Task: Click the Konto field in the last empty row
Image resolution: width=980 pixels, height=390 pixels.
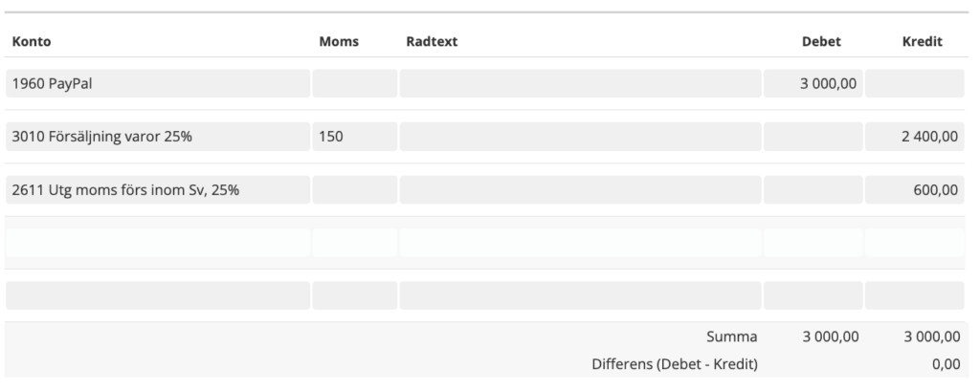Action: [157, 295]
